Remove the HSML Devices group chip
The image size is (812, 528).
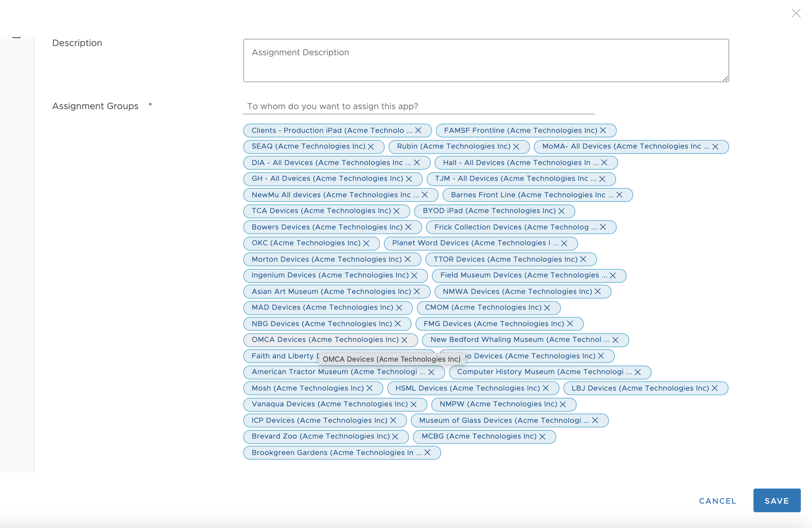546,388
